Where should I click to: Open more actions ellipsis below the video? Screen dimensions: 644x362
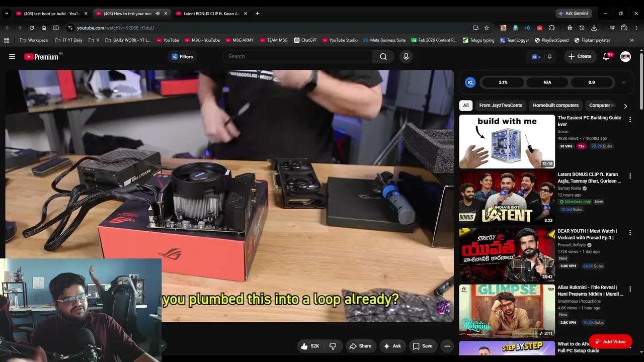(x=447, y=346)
